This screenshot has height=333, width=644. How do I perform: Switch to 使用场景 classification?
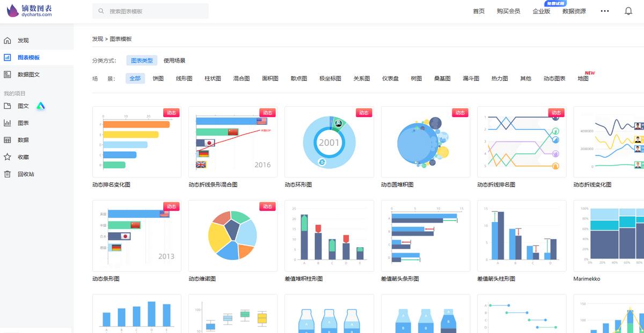[x=174, y=61]
